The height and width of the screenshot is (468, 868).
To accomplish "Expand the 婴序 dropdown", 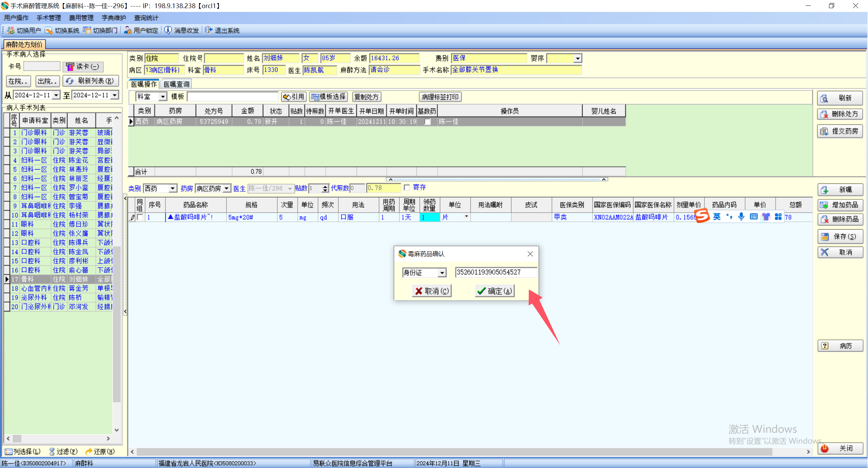I will [578, 58].
